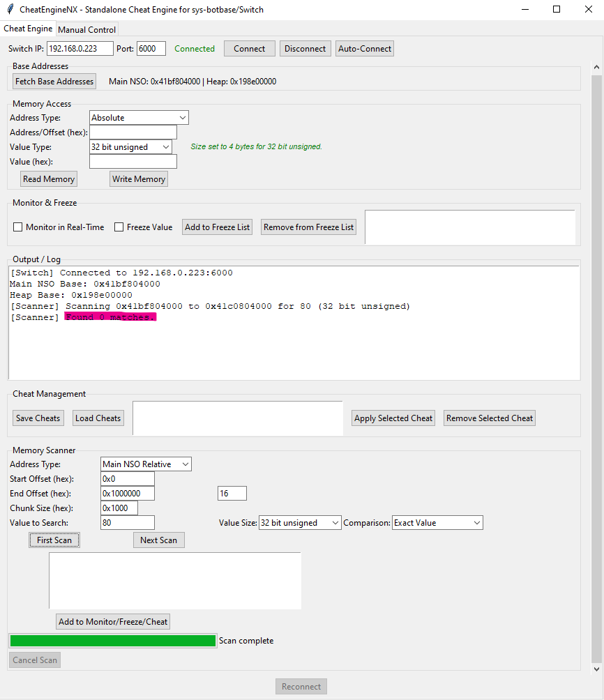604x700 pixels.
Task: Click the 'Main NSO Base' log line
Action: (x=85, y=284)
